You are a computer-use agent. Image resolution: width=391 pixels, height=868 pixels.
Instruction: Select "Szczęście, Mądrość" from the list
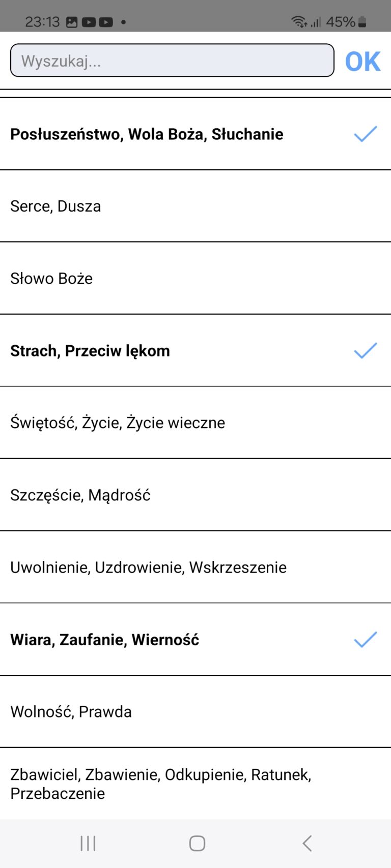195,495
